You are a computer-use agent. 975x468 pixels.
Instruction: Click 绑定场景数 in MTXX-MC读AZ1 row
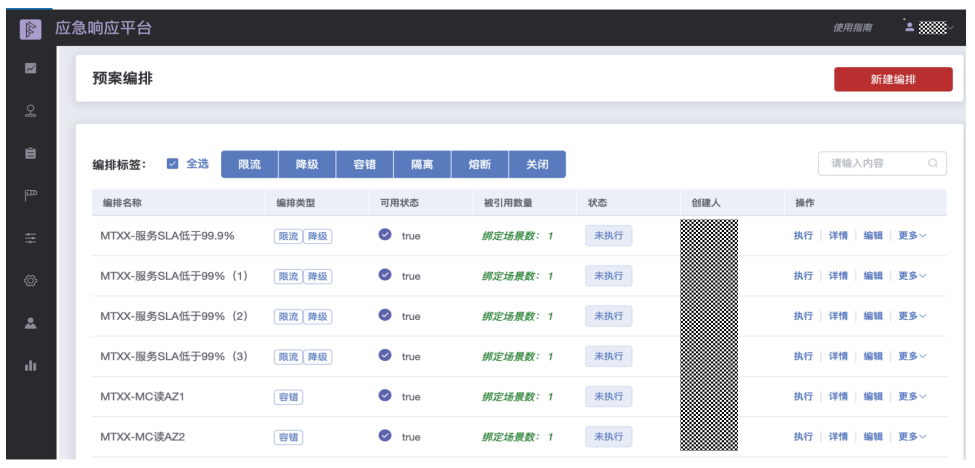[517, 397]
